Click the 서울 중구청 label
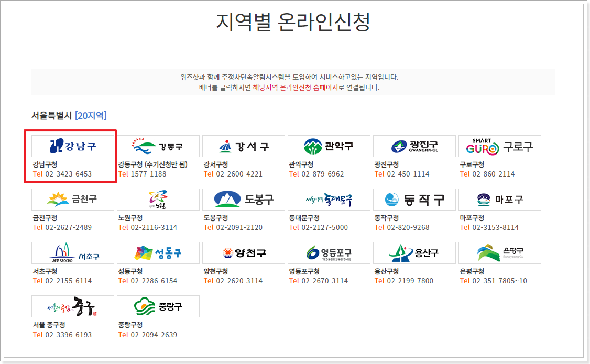Screen dimensions: 590x364 (49, 325)
